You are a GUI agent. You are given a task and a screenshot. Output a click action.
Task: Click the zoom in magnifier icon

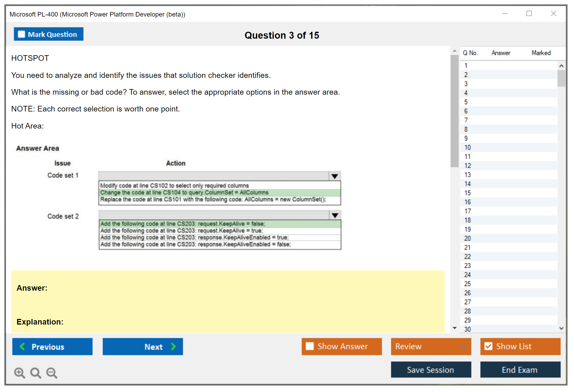(19, 373)
